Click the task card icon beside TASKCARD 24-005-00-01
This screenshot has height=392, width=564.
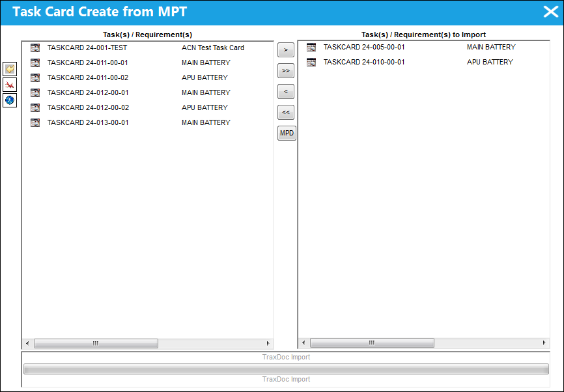311,47
